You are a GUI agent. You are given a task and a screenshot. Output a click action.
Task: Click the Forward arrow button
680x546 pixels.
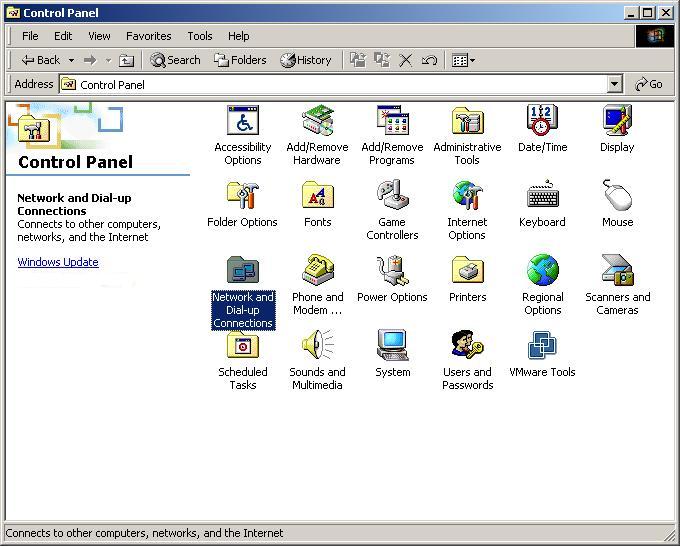click(90, 60)
